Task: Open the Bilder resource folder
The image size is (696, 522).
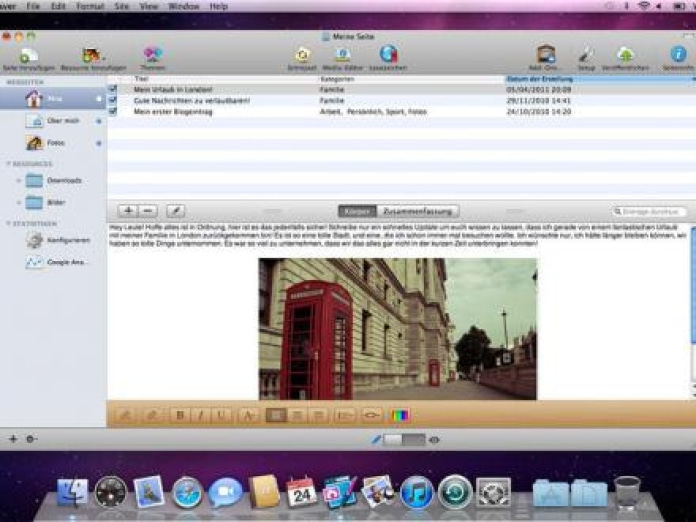Action: tap(53, 202)
